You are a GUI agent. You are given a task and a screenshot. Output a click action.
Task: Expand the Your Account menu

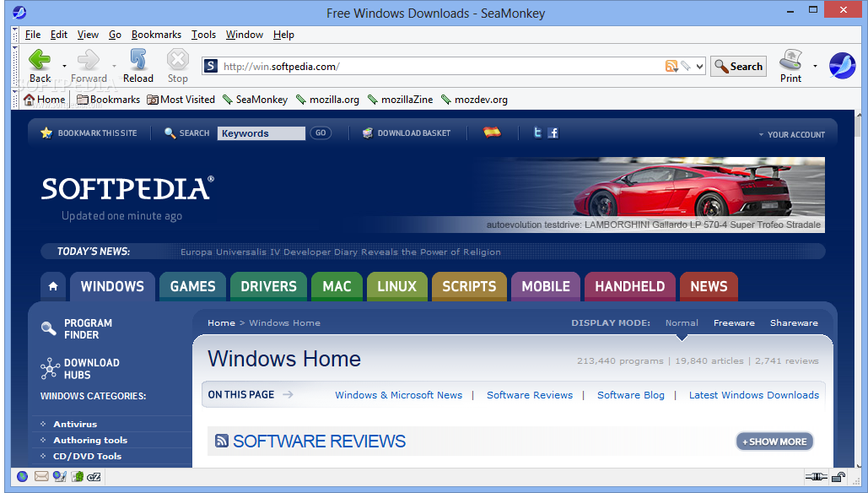pyautogui.click(x=791, y=134)
